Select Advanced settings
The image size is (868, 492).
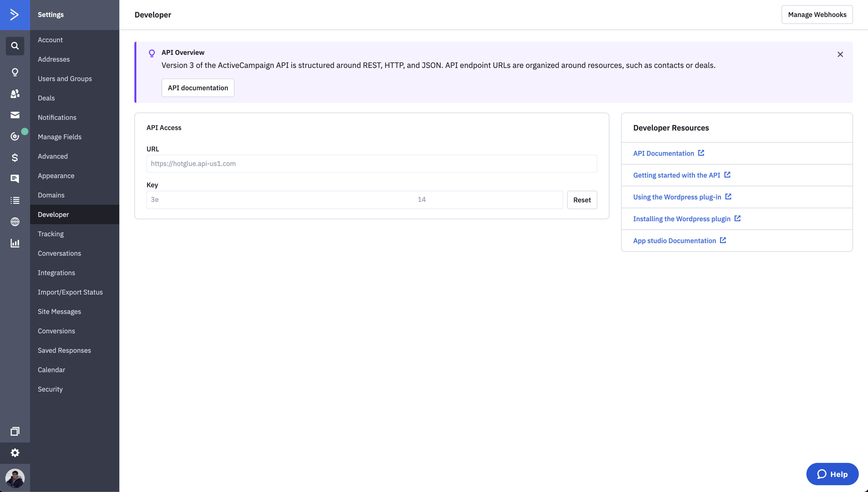click(75, 156)
